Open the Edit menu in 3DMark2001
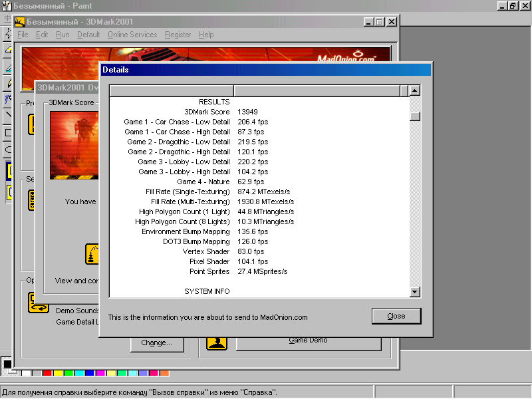Screen dimensions: 532x399 (x=42, y=35)
